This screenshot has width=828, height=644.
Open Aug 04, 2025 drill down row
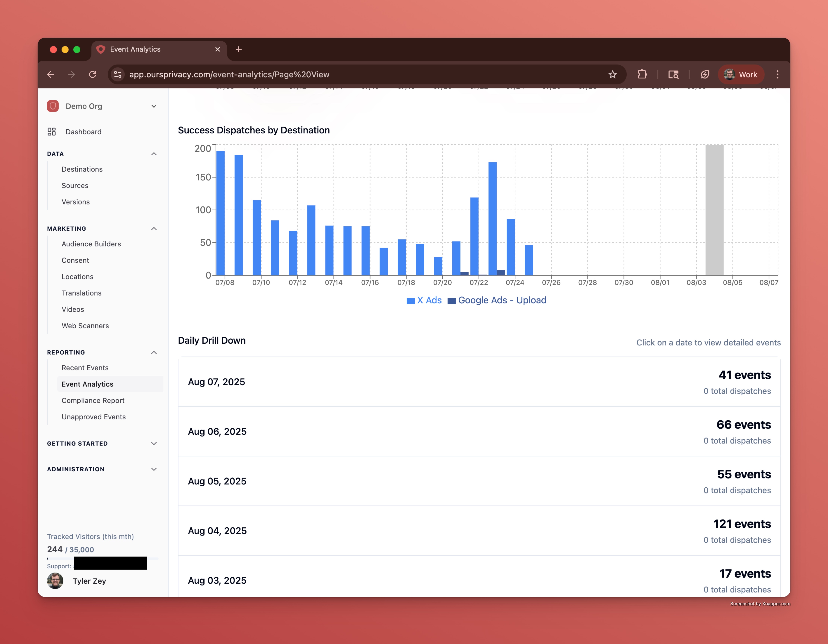(479, 531)
